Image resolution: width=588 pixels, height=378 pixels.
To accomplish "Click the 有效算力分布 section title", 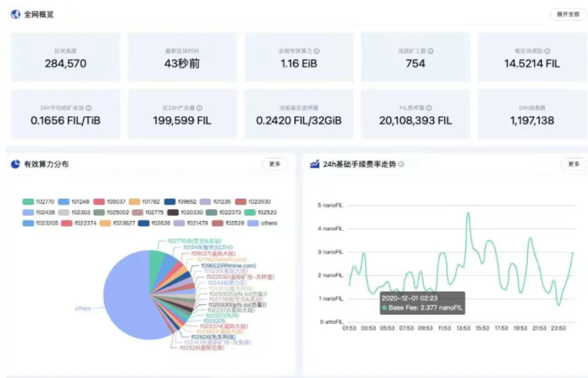I will point(46,164).
